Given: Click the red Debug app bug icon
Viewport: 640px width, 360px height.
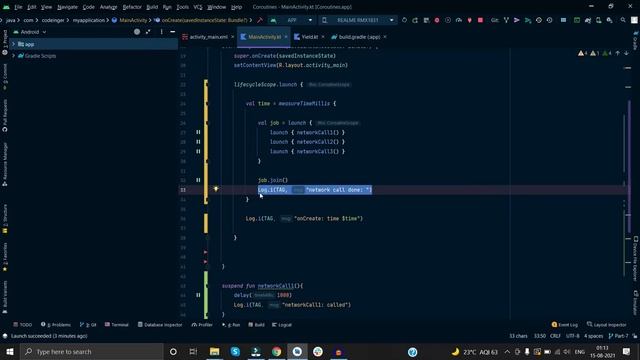Looking at the screenshot, I should pos(437,20).
